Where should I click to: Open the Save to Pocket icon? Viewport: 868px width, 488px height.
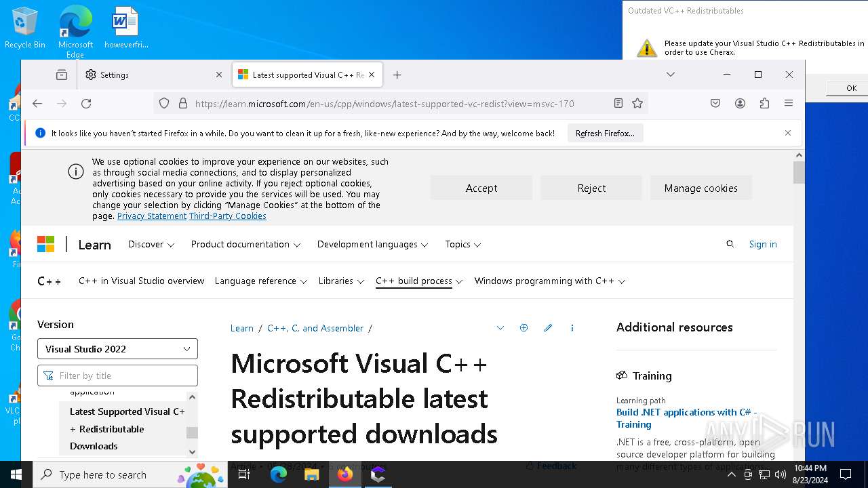(715, 103)
